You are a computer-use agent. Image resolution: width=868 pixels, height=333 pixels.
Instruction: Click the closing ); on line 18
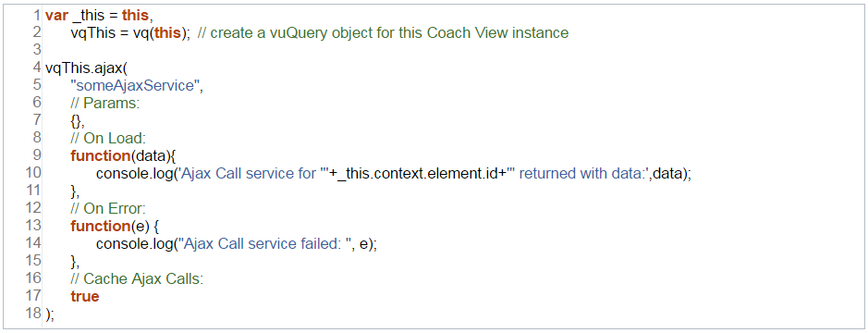[x=50, y=314]
